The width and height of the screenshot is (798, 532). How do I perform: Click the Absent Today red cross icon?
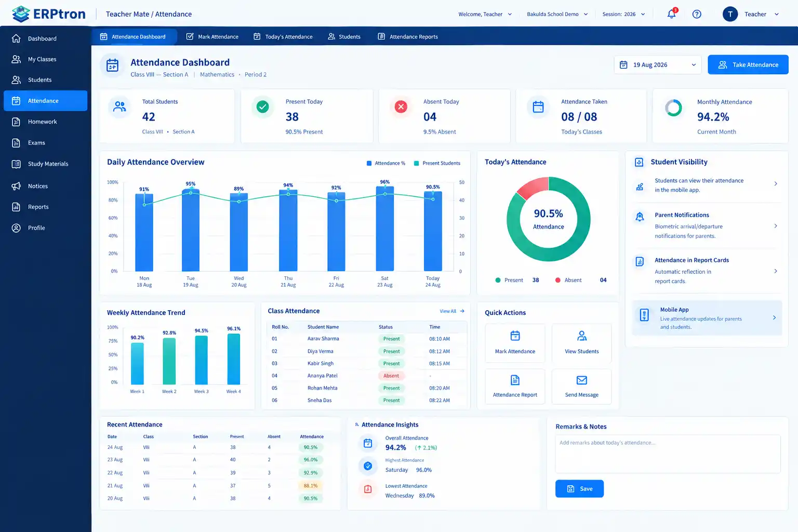[x=401, y=107]
